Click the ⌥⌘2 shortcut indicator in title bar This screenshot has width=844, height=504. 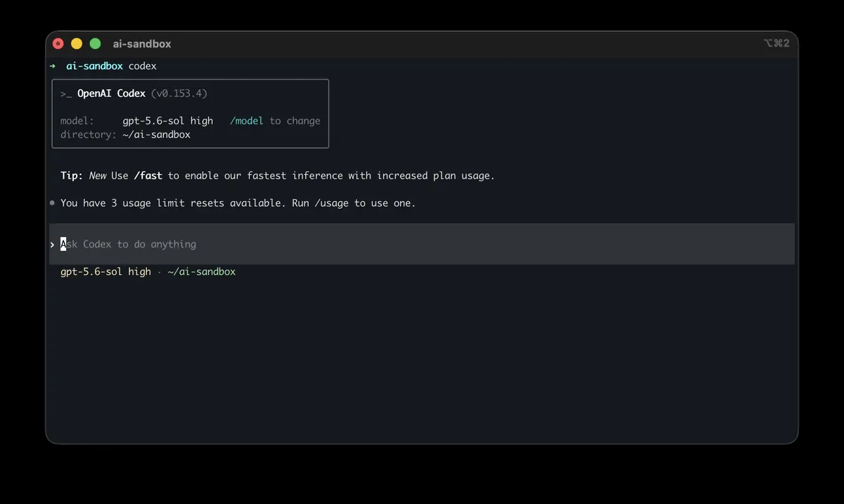pyautogui.click(x=776, y=44)
